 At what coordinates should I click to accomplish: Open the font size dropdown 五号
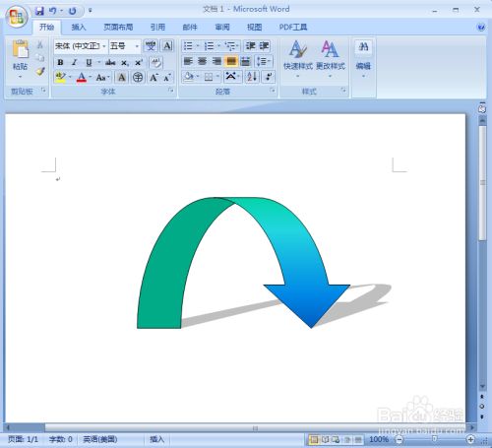137,46
